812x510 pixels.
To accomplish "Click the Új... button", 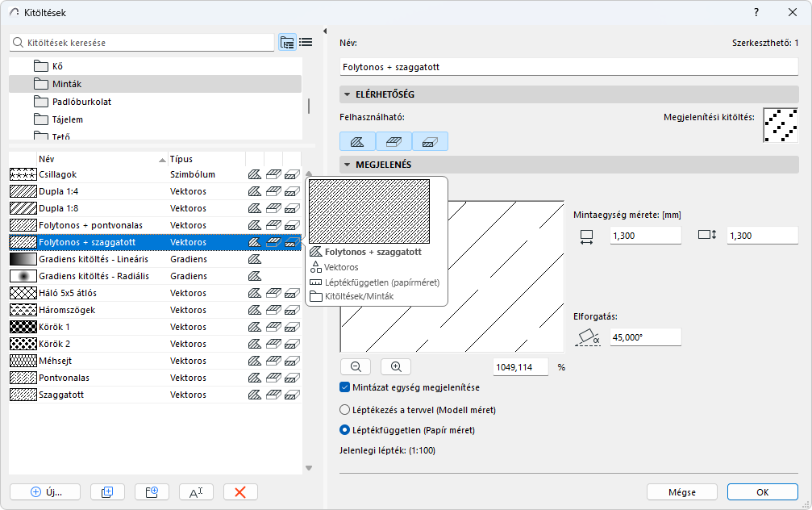I will [x=45, y=491].
